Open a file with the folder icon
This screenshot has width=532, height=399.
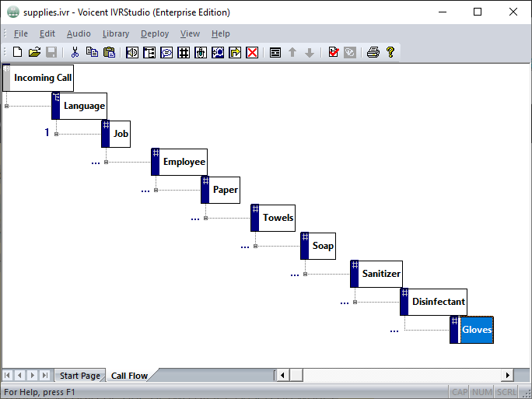click(x=34, y=52)
